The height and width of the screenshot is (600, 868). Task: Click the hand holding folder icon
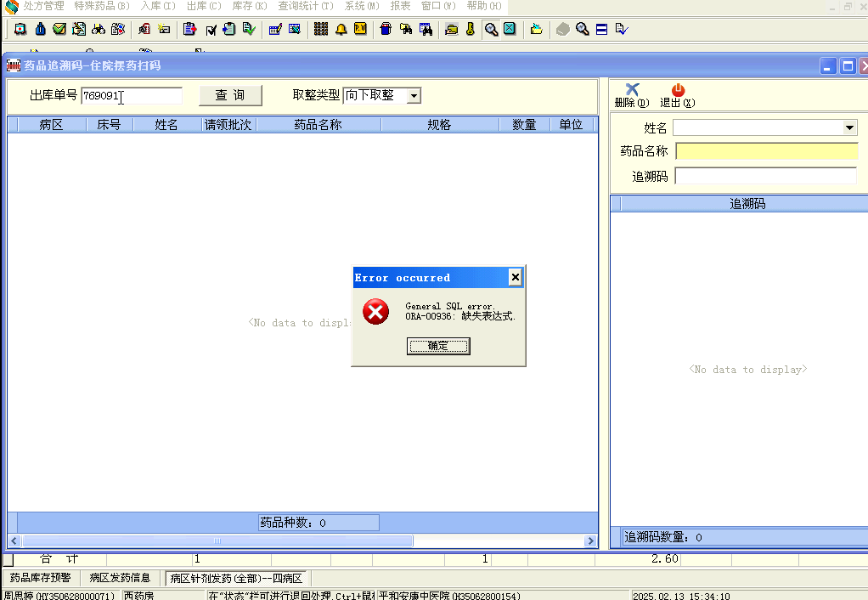[452, 29]
